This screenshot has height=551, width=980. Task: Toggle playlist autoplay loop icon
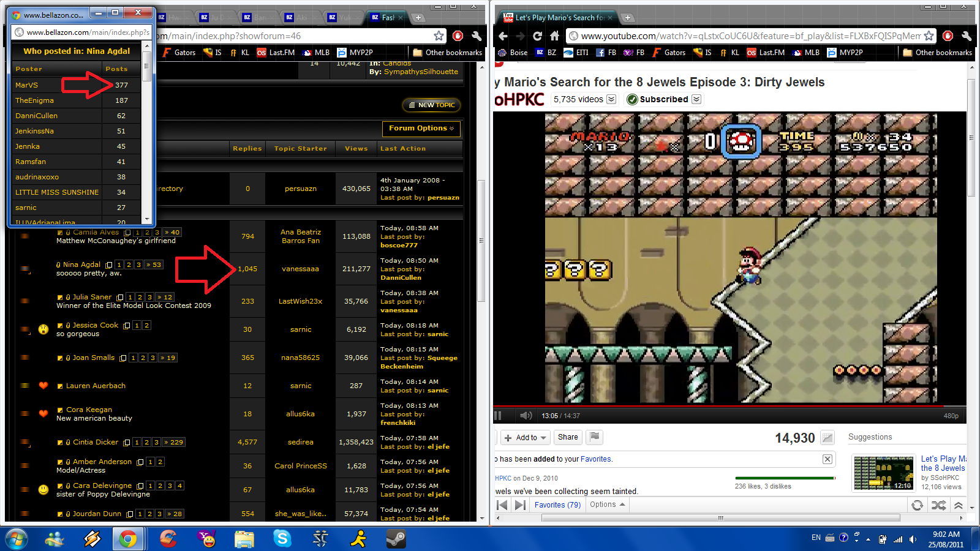point(917,505)
